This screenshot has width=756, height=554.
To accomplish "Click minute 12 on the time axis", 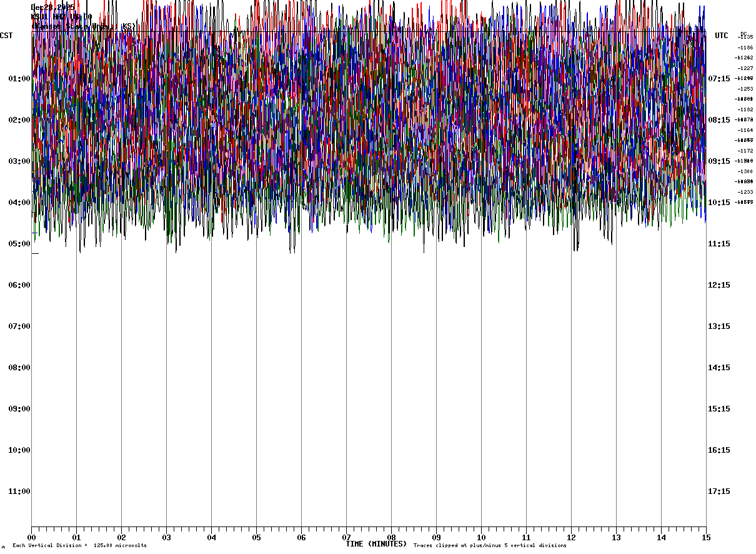I will coord(571,538).
